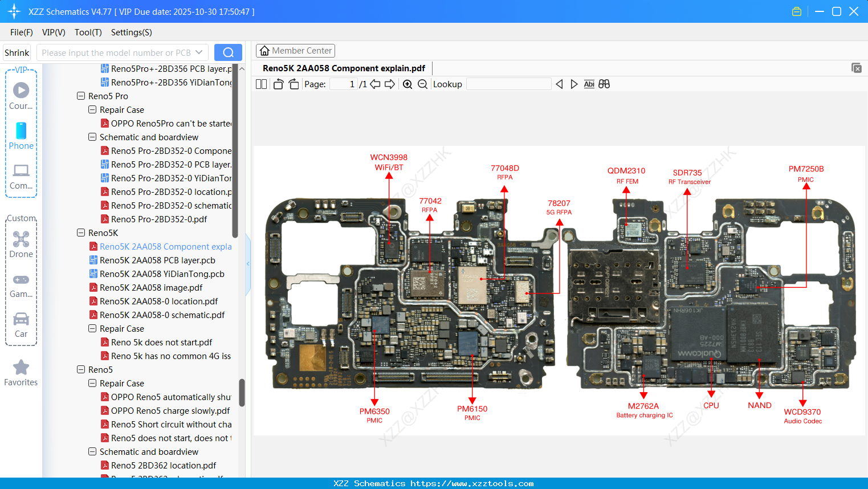Zoom in on the PDF view

407,84
